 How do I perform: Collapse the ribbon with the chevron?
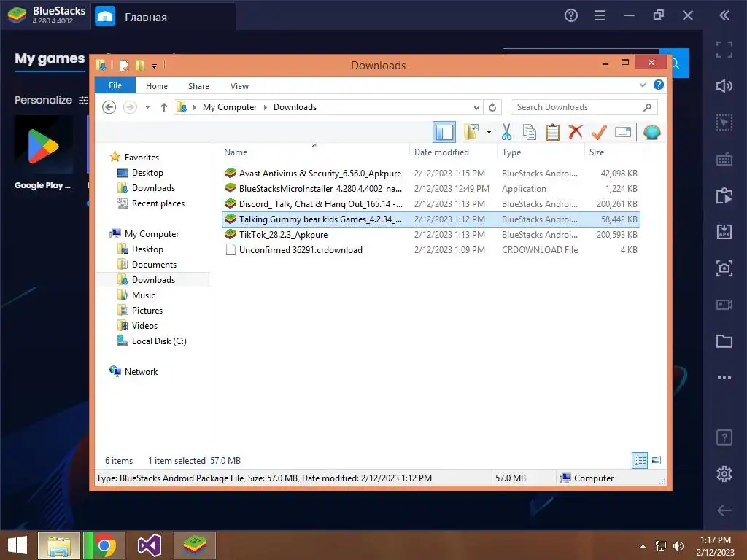642,85
